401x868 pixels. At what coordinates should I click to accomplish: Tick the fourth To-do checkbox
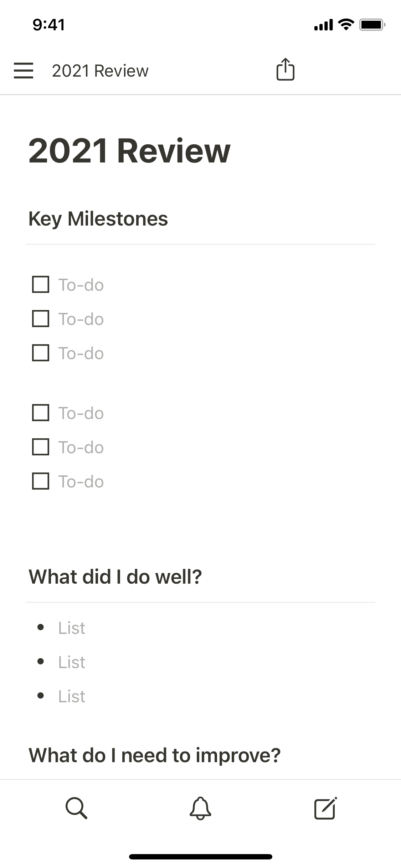point(41,413)
